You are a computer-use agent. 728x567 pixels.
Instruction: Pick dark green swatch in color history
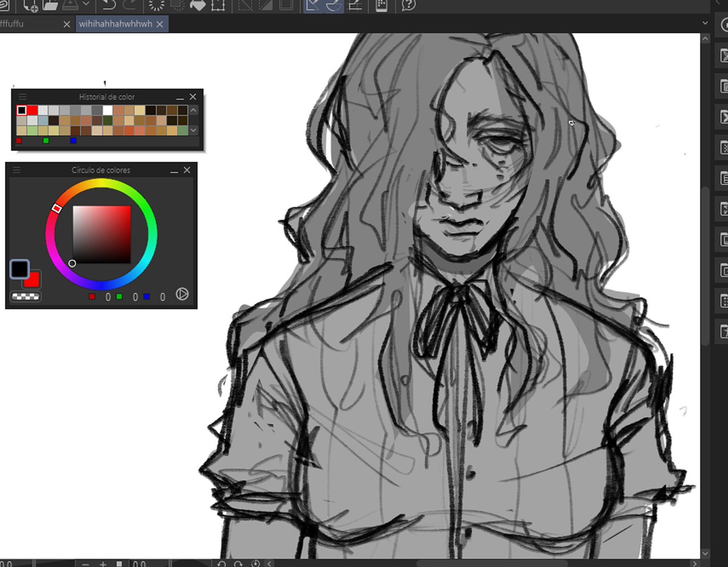pyautogui.click(x=108, y=120)
